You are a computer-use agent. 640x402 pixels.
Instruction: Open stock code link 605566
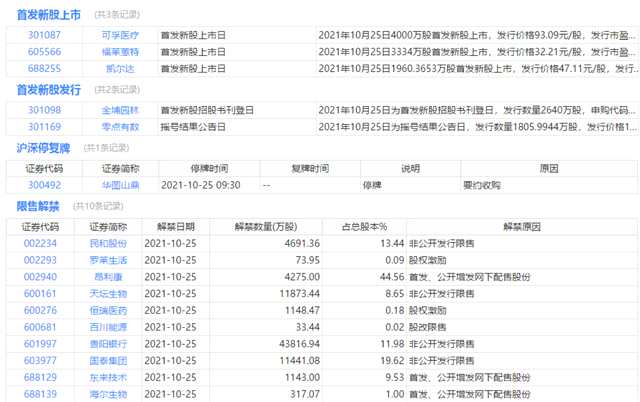pyautogui.click(x=44, y=52)
